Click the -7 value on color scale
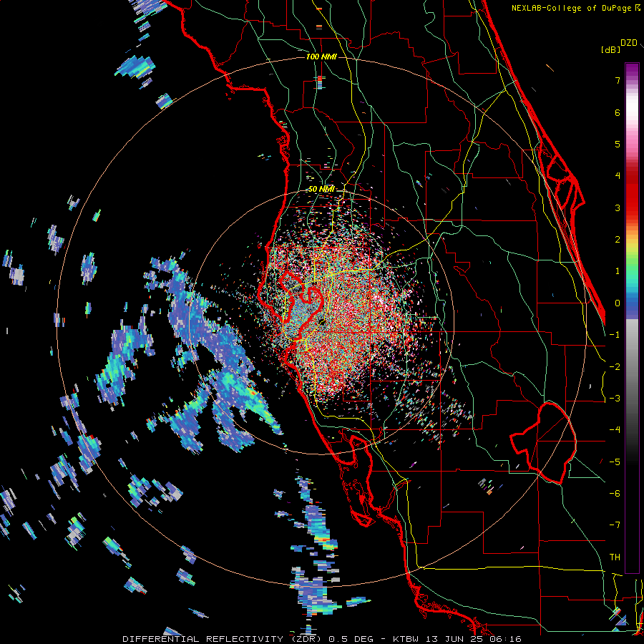This screenshot has height=644, width=644. click(615, 525)
